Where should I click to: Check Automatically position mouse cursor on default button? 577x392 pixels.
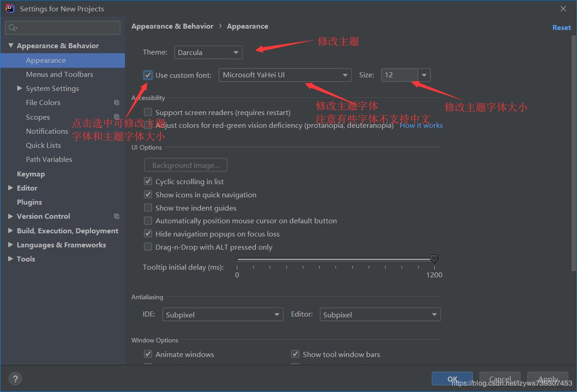[148, 221]
